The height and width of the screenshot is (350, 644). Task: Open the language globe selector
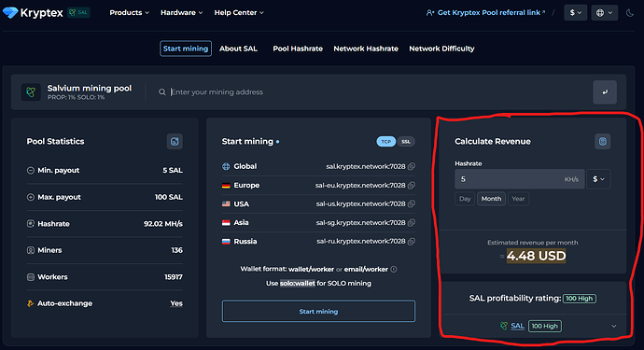click(x=604, y=13)
